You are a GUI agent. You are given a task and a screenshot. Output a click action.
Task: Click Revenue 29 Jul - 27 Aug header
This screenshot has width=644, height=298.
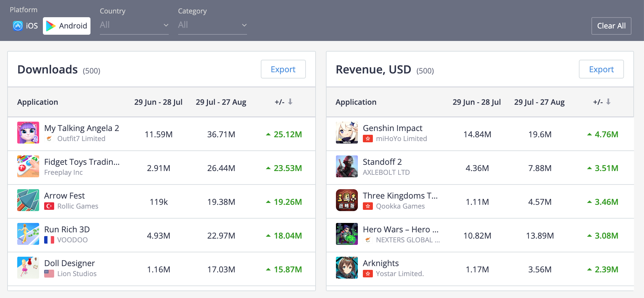click(539, 102)
